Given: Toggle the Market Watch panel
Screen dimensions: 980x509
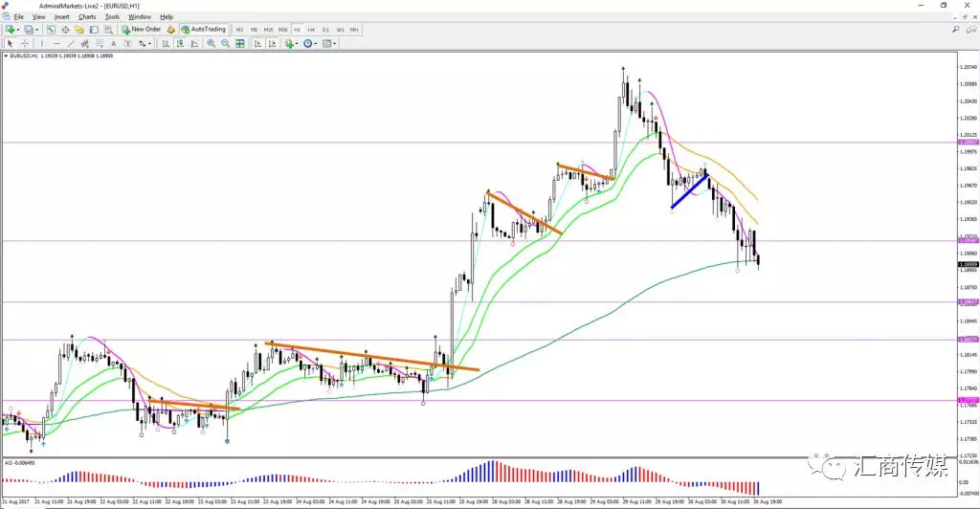Looking at the screenshot, I should pyautogui.click(x=51, y=30).
